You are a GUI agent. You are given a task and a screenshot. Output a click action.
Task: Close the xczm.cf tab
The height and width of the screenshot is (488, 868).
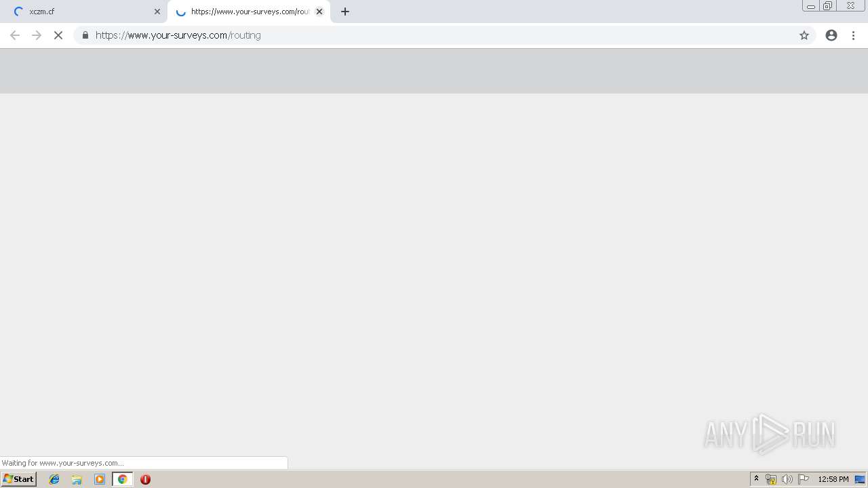tap(157, 12)
